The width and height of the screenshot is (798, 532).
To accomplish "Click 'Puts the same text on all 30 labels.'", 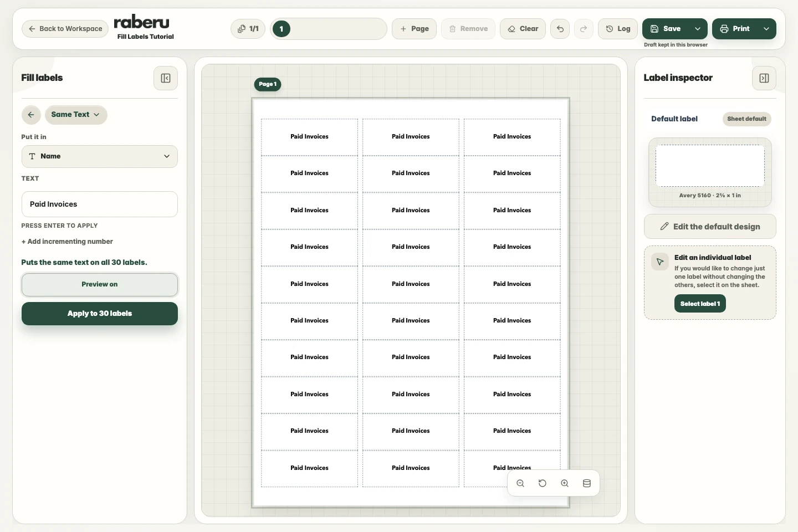I will click(84, 263).
